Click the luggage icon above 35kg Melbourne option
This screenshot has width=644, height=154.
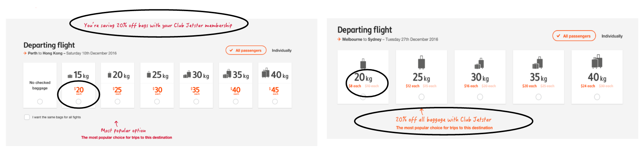[x=538, y=63]
